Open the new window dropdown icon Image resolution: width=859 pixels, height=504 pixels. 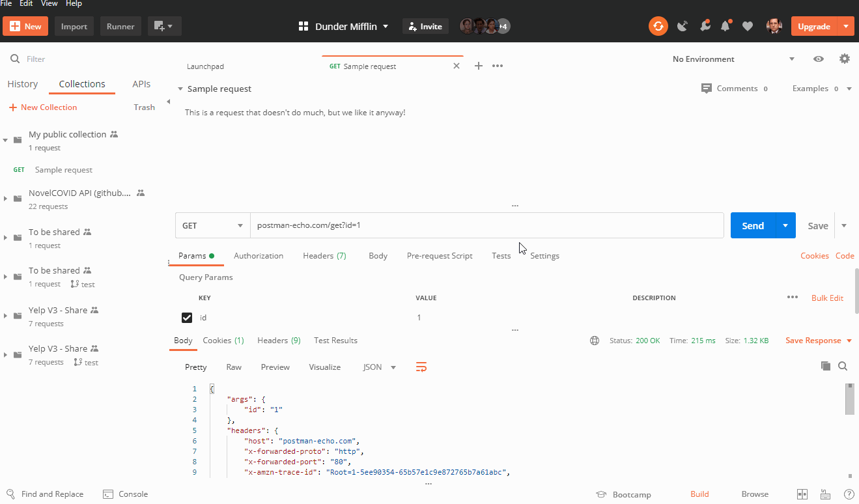pos(164,26)
